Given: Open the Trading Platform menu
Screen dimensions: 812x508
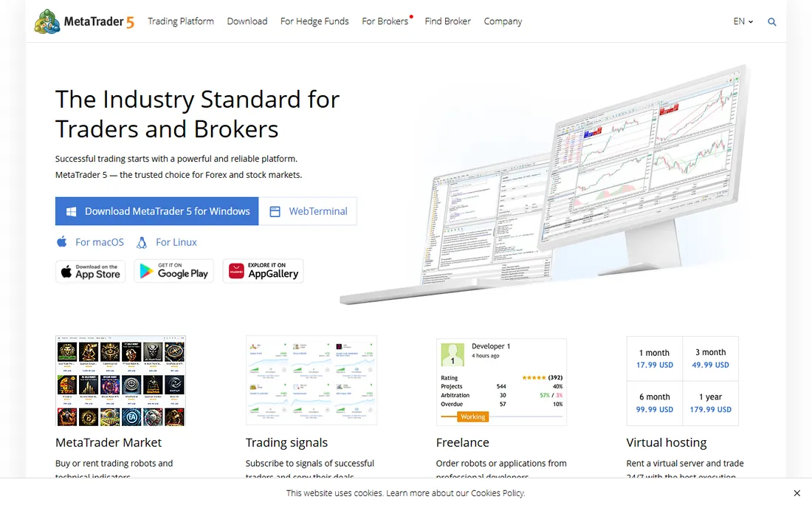Looking at the screenshot, I should 181,21.
